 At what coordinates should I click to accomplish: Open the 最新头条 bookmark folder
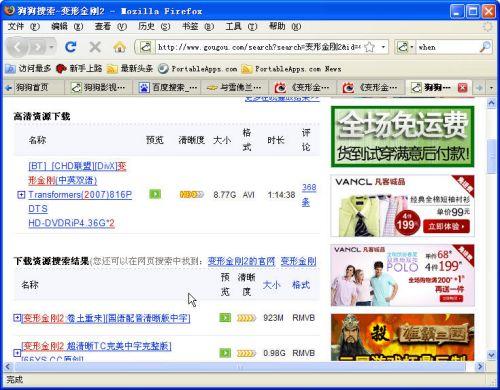pyautogui.click(x=130, y=69)
